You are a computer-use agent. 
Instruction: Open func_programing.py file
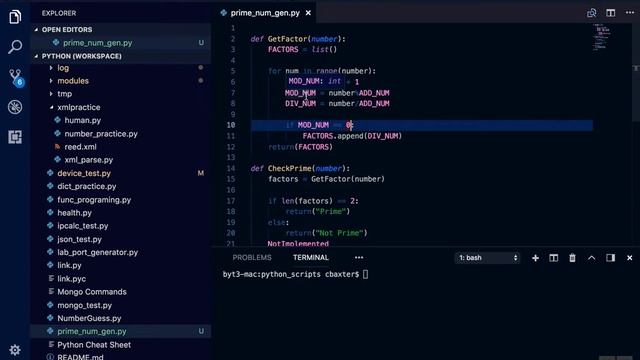click(x=94, y=200)
